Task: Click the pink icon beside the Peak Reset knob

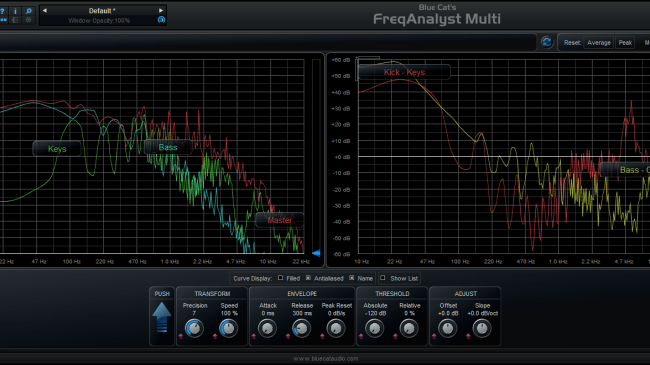Action: tap(323, 336)
